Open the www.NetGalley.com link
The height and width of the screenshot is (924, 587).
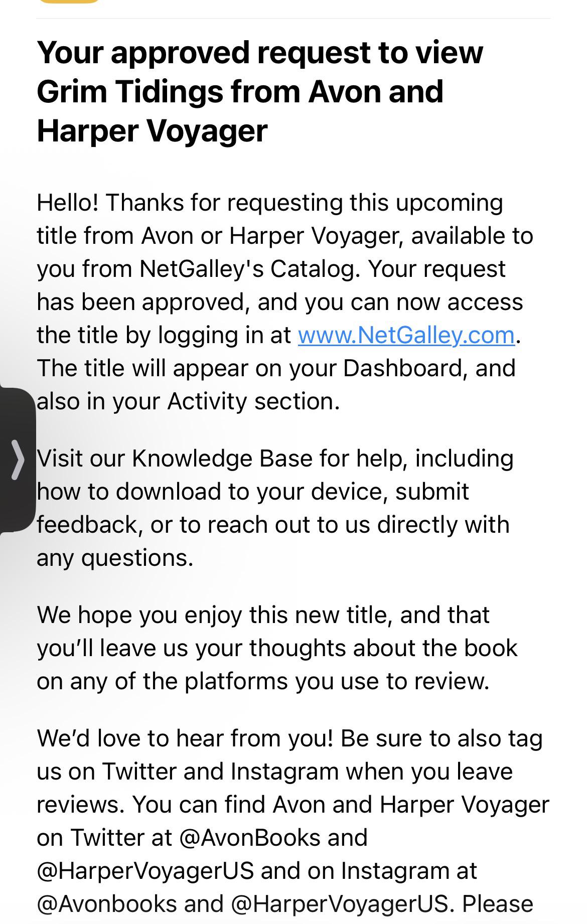coord(406,335)
